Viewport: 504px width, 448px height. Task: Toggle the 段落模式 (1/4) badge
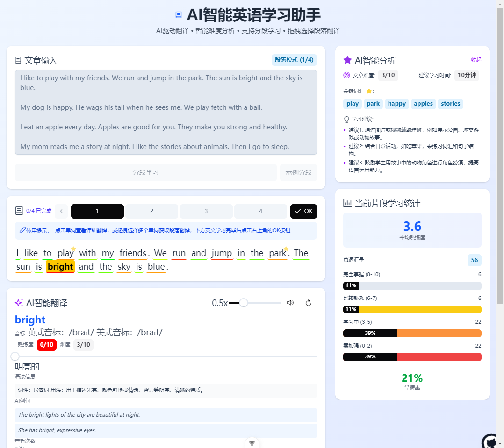[x=294, y=60]
